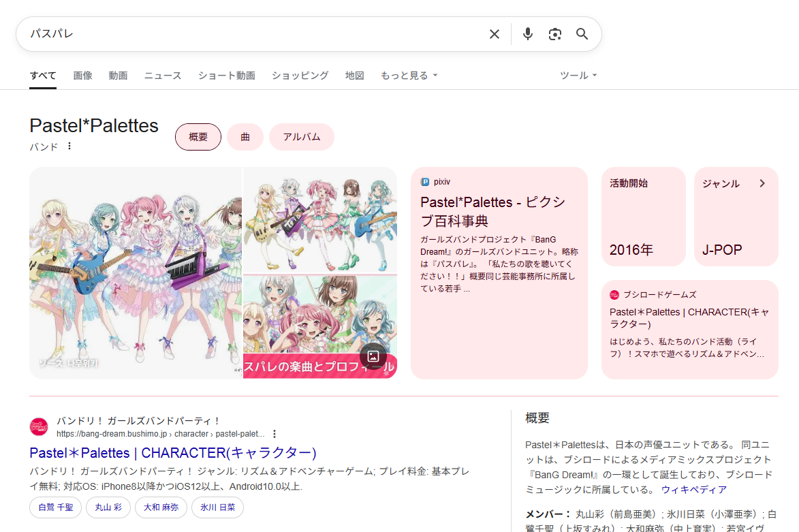Open options menu next to バンド label
The width and height of the screenshot is (799, 532).
[x=69, y=146]
